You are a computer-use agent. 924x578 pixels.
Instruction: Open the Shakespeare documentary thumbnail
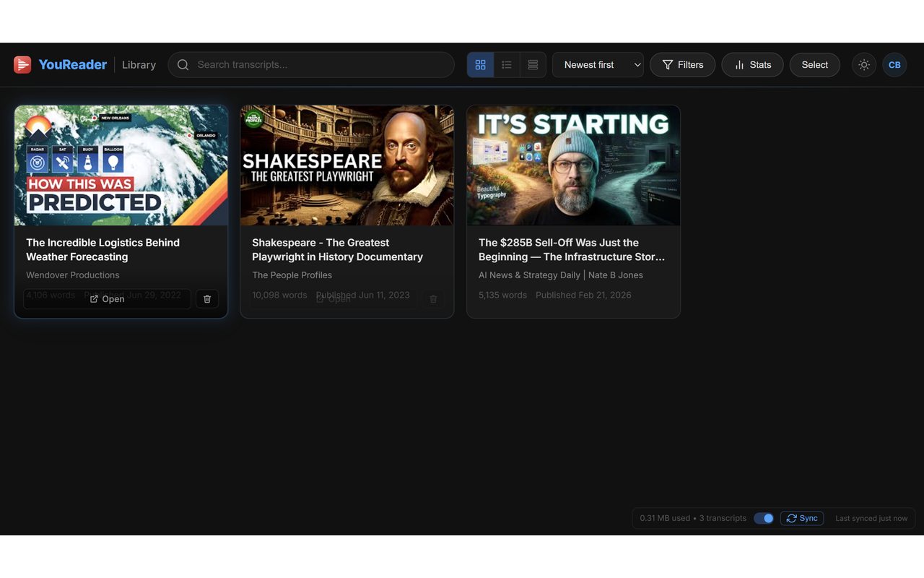[x=347, y=165]
